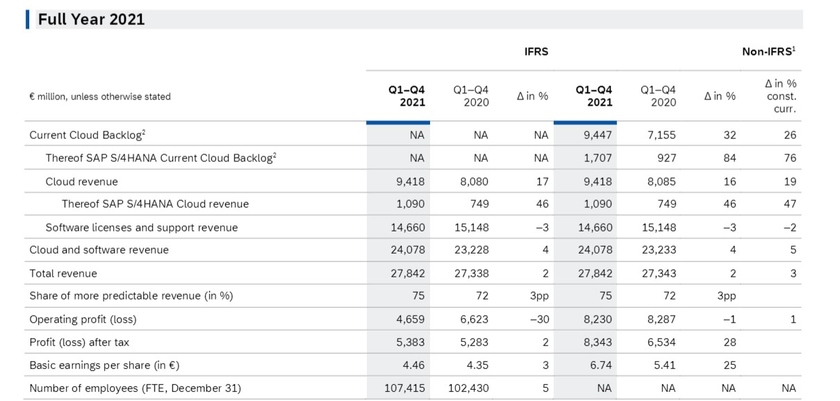The height and width of the screenshot is (401, 840).
Task: Select the IFRS column group header
Action: pyautogui.click(x=536, y=50)
